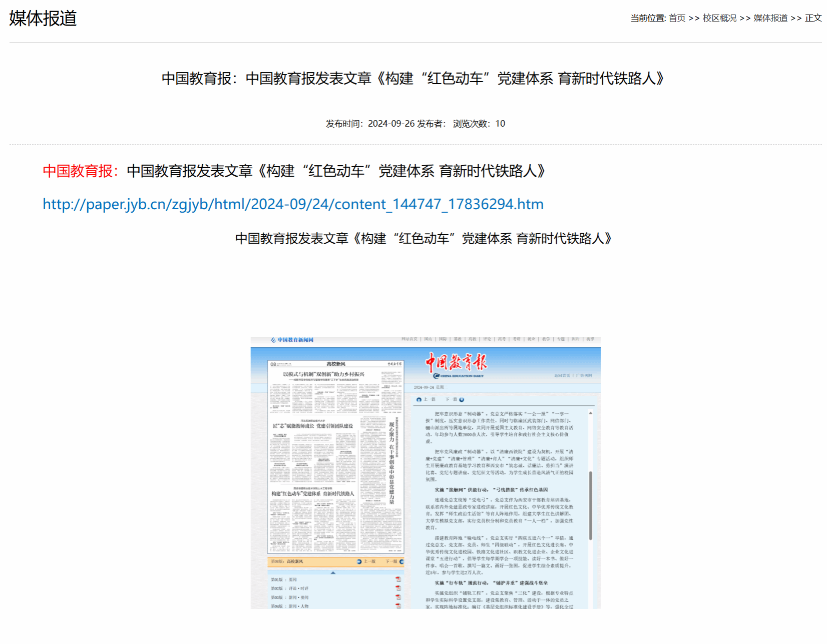Open the paper.jyb.cn article URL link
This screenshot has height=644, width=827.
(x=293, y=204)
